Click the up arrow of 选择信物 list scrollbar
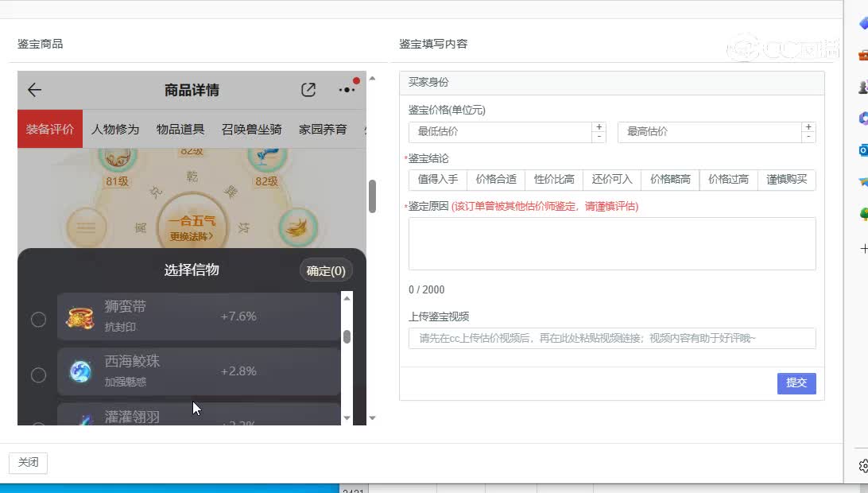The width and height of the screenshot is (868, 493). [x=347, y=298]
